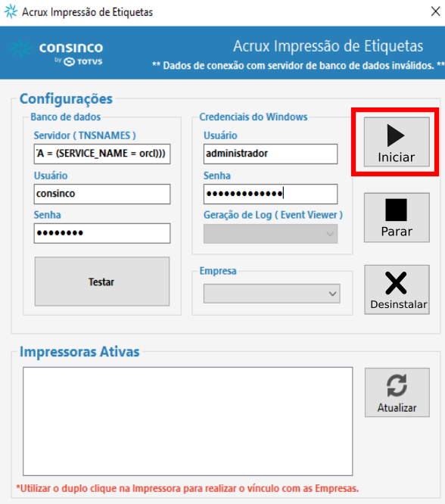This screenshot has height=504, width=445.
Task: Close the Acrux Impressão de Etiquetas window
Action: (435, 11)
